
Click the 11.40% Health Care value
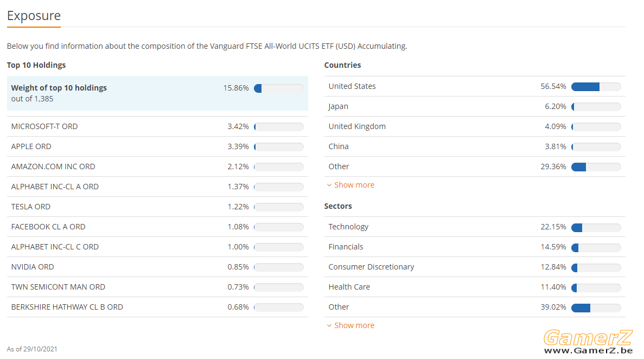click(x=553, y=287)
